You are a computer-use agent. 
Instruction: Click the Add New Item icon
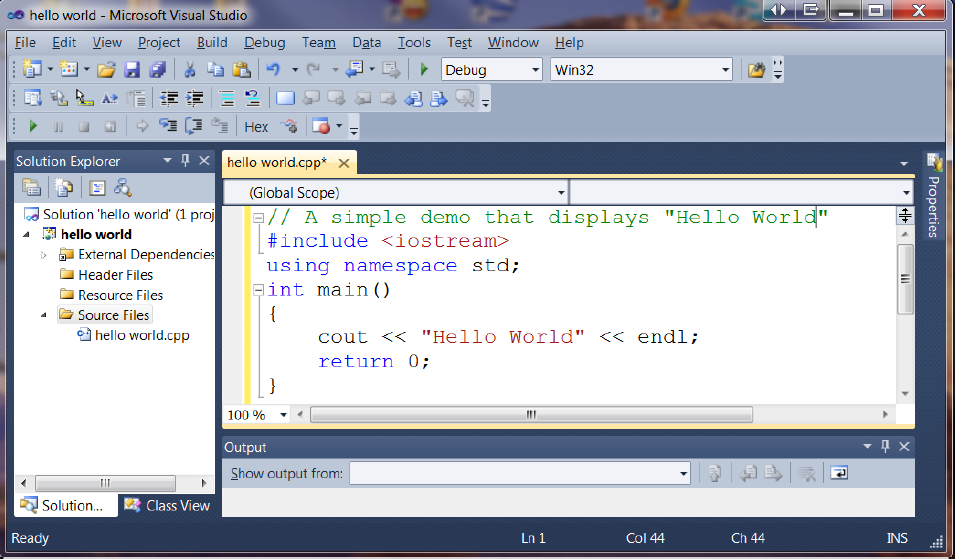point(69,69)
